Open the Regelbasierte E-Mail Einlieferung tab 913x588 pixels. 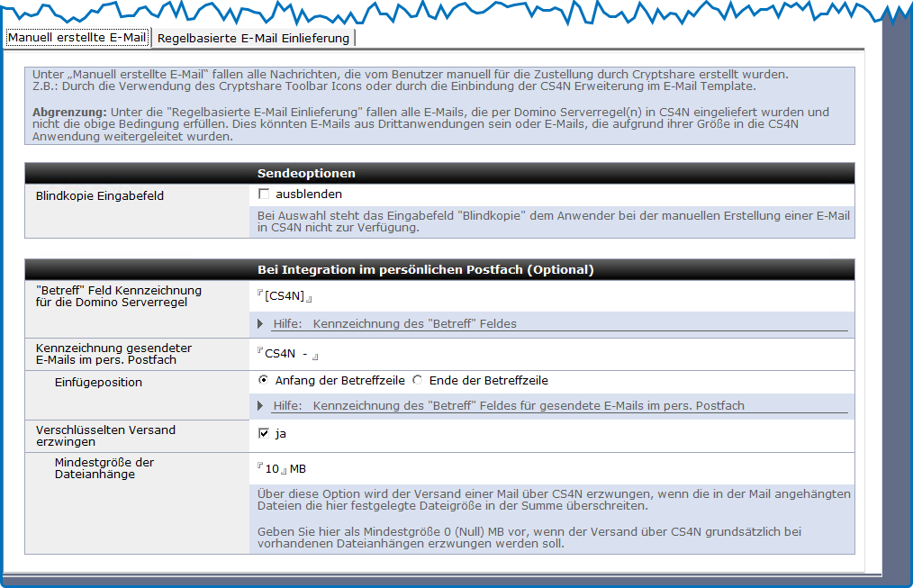253,38
